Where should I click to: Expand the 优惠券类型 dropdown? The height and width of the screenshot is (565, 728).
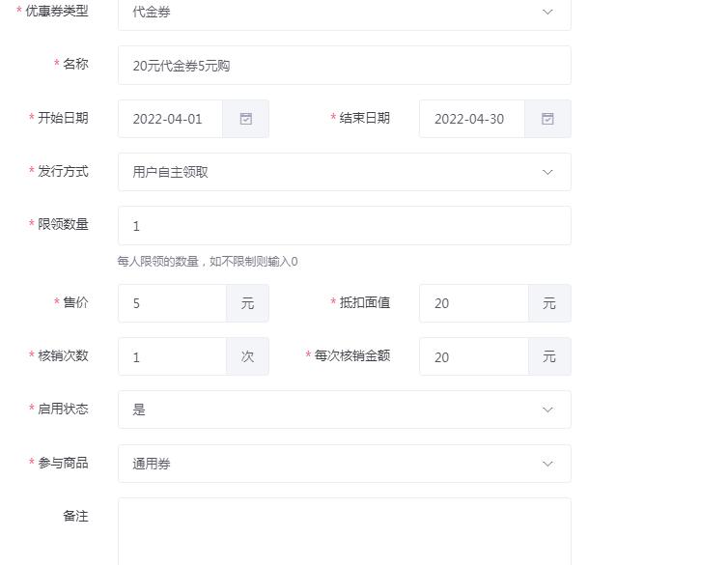[547, 13]
